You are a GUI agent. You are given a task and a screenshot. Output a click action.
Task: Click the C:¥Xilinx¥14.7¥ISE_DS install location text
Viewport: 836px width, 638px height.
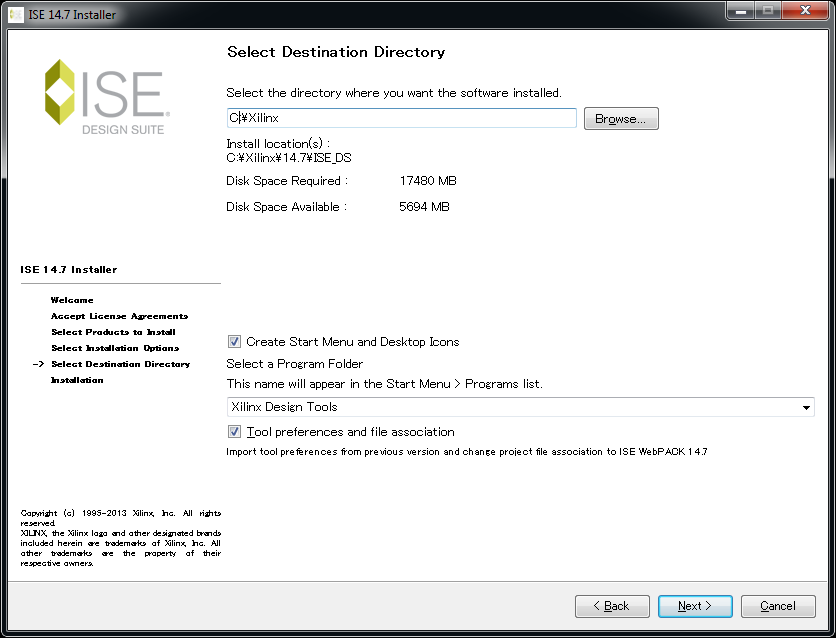tap(289, 158)
